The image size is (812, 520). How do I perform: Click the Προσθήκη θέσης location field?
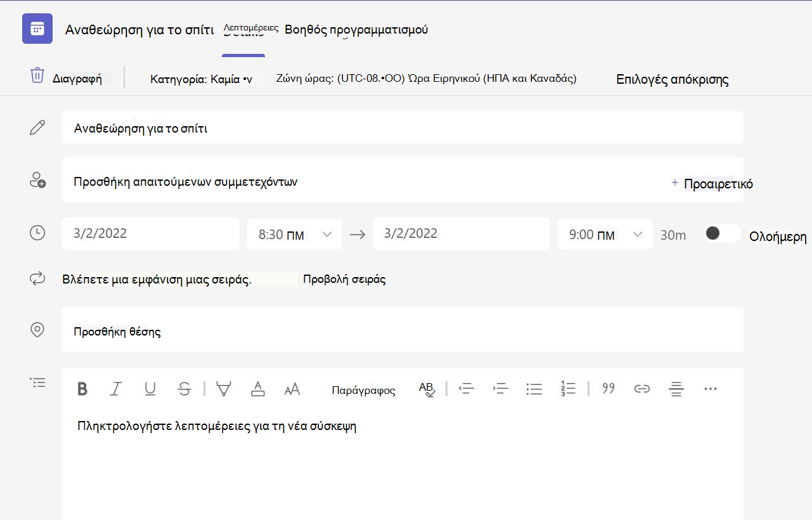(403, 330)
